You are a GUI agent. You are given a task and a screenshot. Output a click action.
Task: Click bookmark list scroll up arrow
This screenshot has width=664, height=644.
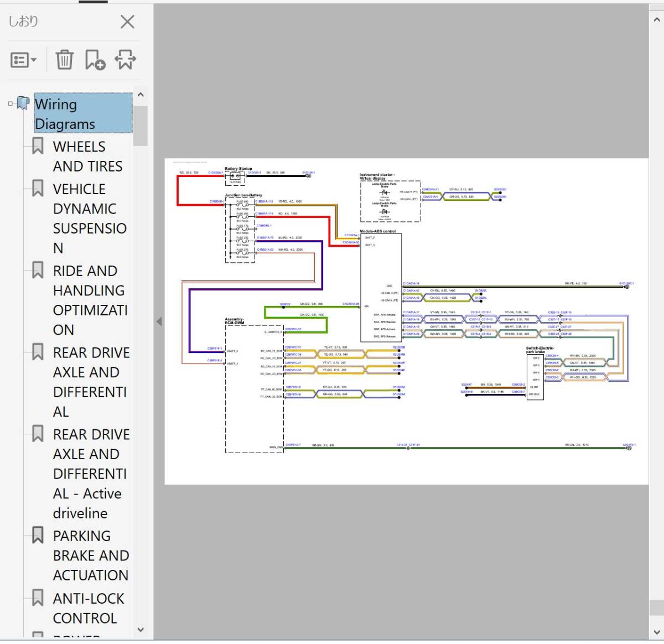point(141,95)
